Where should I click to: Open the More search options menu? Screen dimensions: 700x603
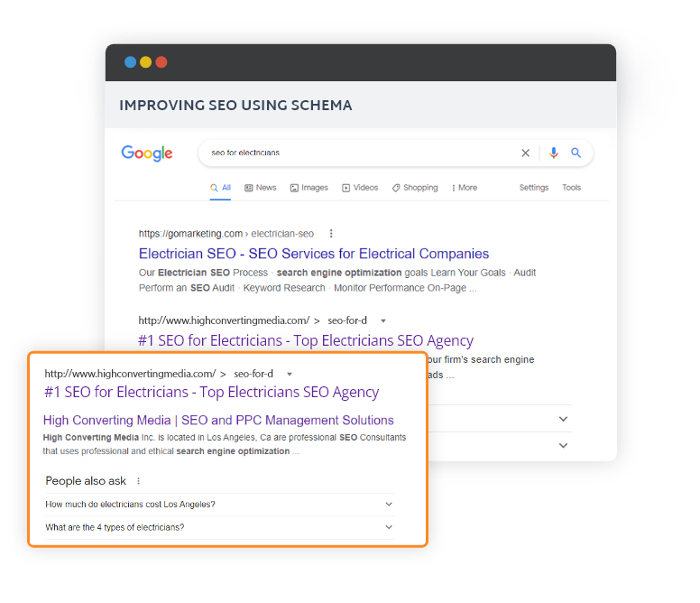(465, 188)
